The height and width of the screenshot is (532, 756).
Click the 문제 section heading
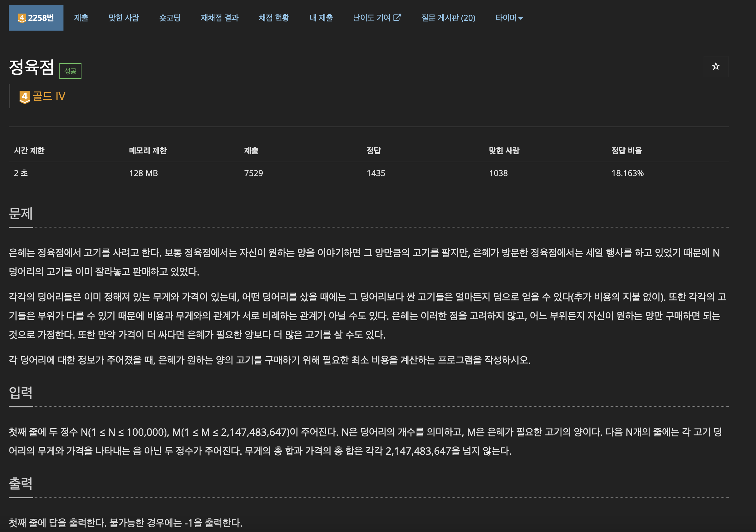click(x=21, y=214)
